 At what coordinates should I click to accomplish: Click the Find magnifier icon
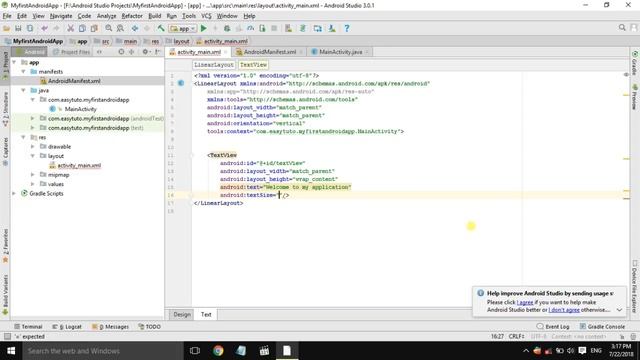109,29
